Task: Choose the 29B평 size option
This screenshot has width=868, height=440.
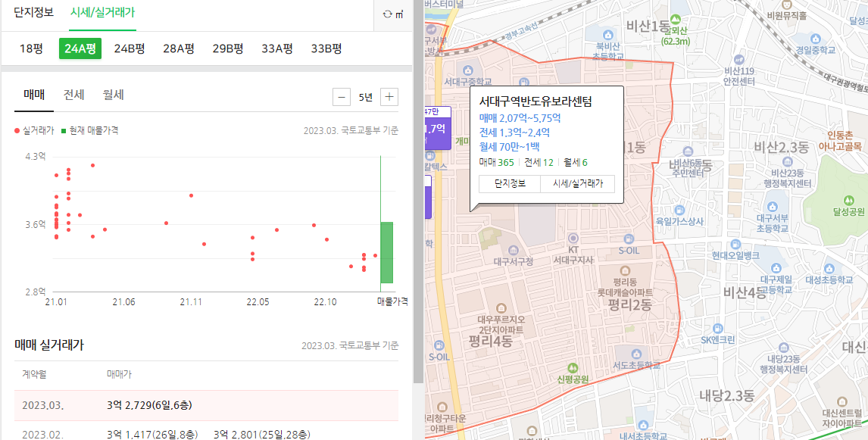Action: point(228,48)
